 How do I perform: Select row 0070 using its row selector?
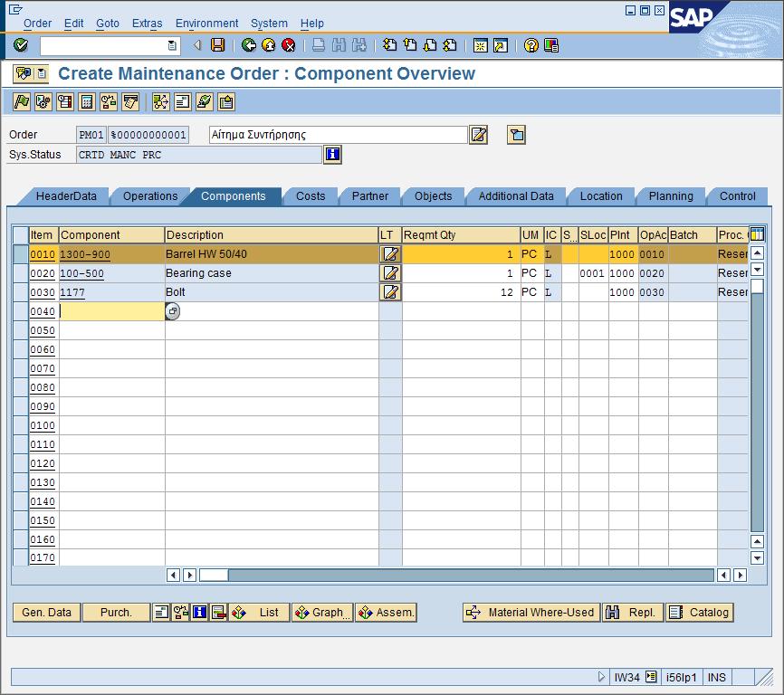pos(21,368)
